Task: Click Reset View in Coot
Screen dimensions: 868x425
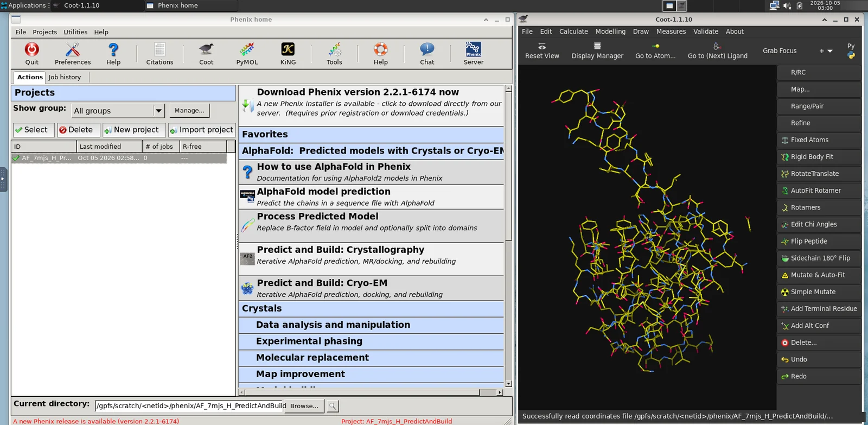Action: (x=542, y=51)
